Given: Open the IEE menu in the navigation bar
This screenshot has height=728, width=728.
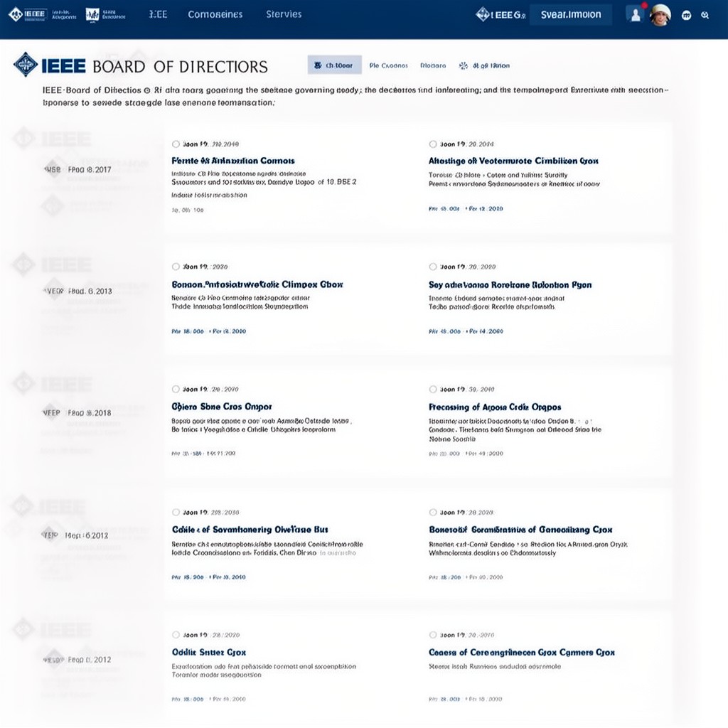Looking at the screenshot, I should click(x=158, y=14).
